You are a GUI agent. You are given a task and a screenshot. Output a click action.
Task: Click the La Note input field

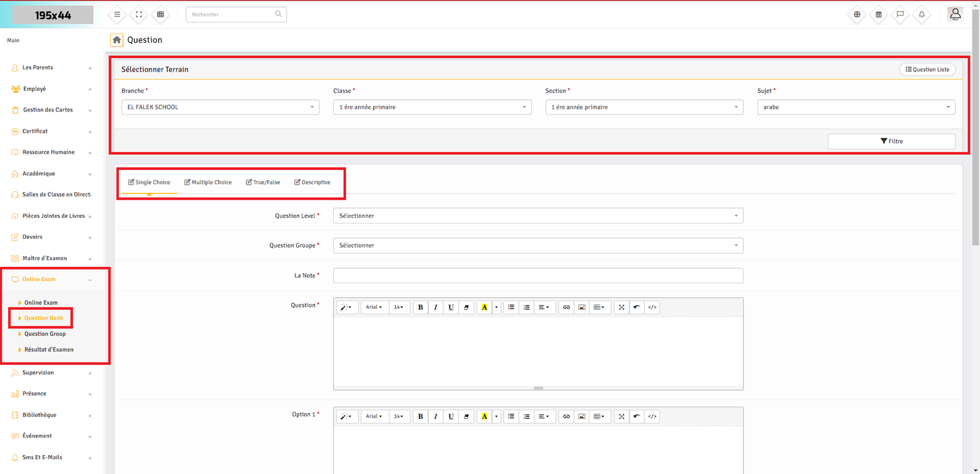coord(538,276)
